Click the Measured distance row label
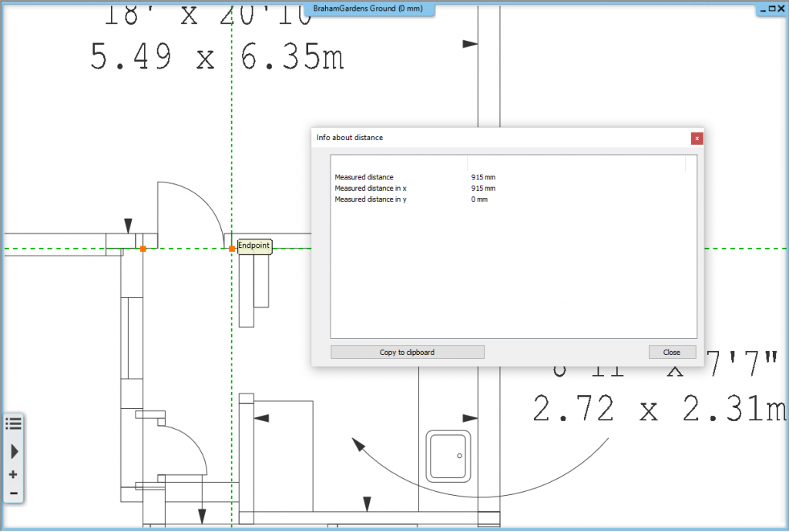This screenshot has height=532, width=789. point(364,177)
